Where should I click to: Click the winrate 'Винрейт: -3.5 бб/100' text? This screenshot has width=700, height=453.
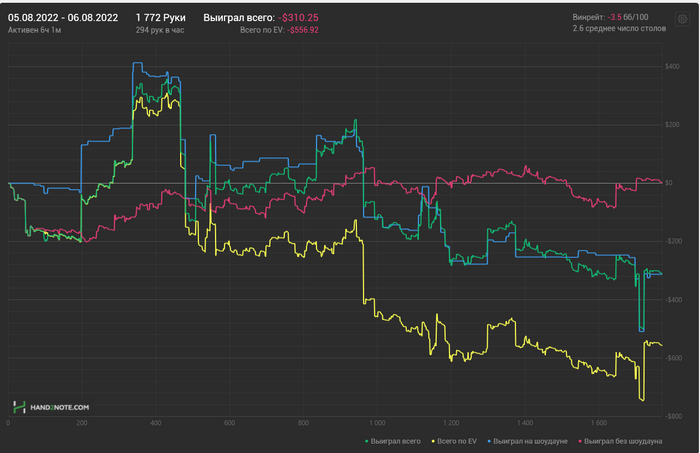(610, 17)
